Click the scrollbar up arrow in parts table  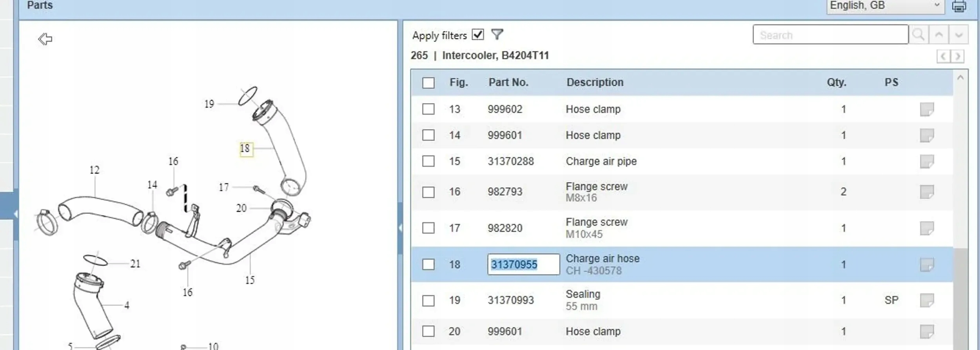(x=960, y=78)
